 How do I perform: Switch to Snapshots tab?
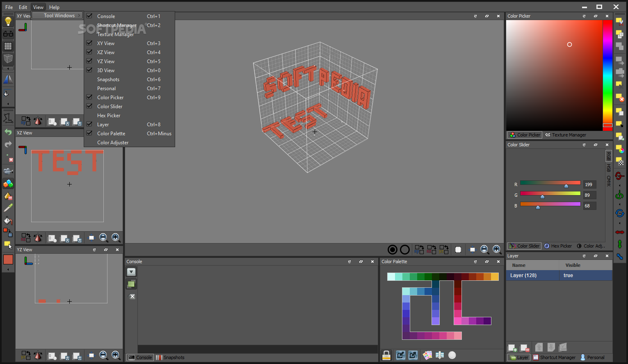point(170,357)
